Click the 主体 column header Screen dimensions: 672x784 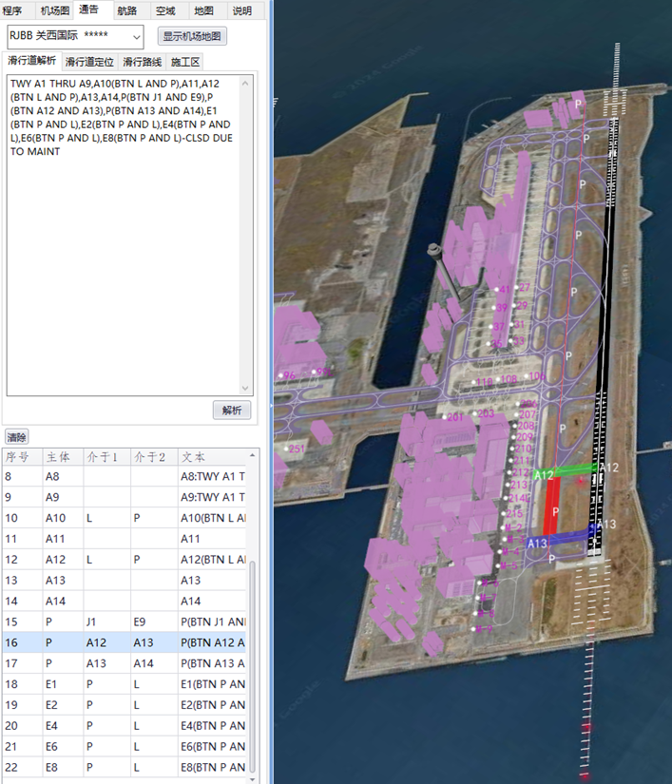pos(61,457)
